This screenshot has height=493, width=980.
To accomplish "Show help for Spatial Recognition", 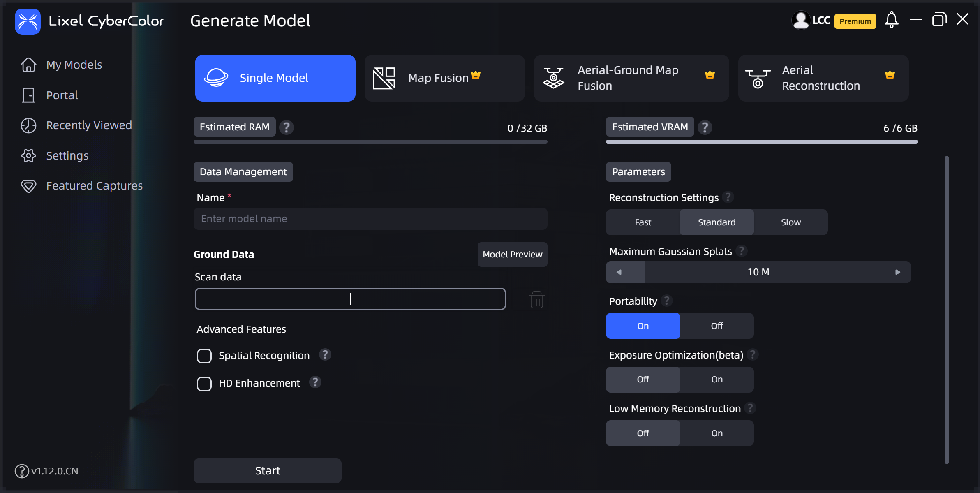I will pyautogui.click(x=325, y=354).
